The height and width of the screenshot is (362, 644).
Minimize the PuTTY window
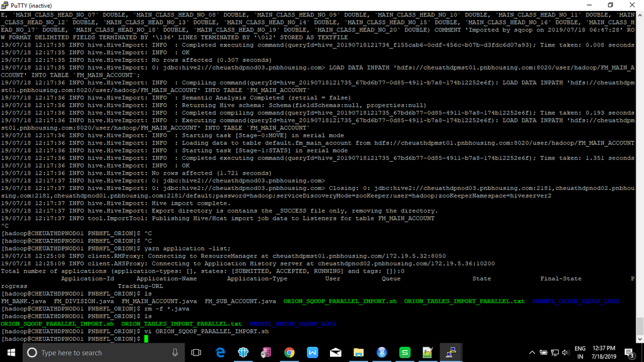[589, 5]
